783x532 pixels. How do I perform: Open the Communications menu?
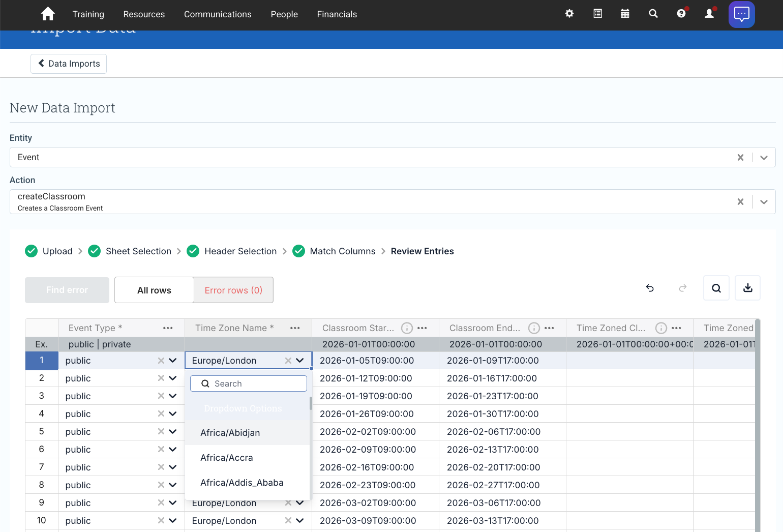218,14
